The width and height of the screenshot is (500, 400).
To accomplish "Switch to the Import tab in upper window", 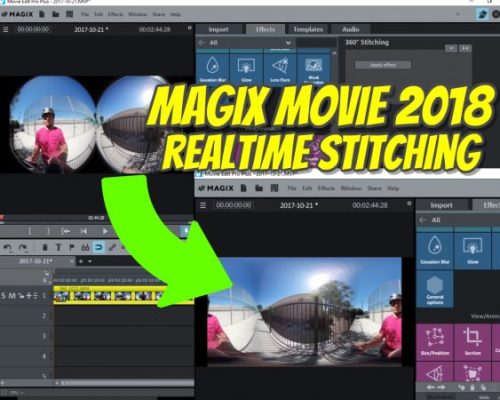I will click(x=218, y=29).
